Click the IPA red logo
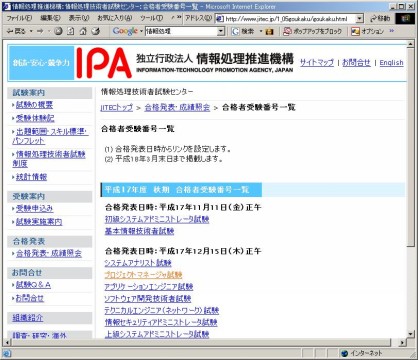 coord(104,63)
